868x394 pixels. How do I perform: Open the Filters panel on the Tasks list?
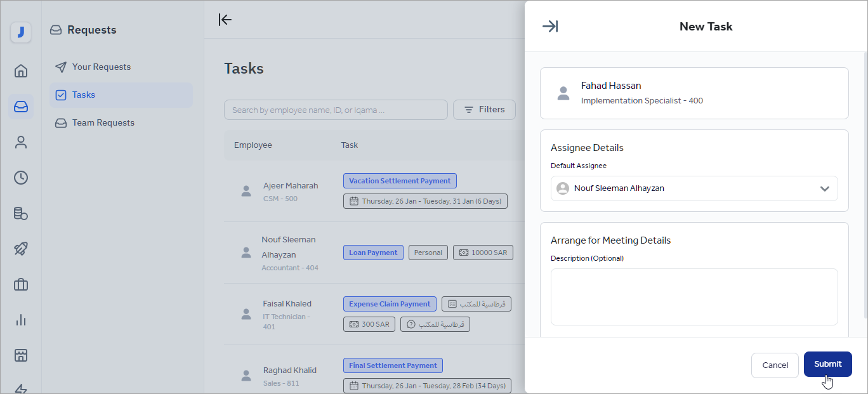(484, 109)
